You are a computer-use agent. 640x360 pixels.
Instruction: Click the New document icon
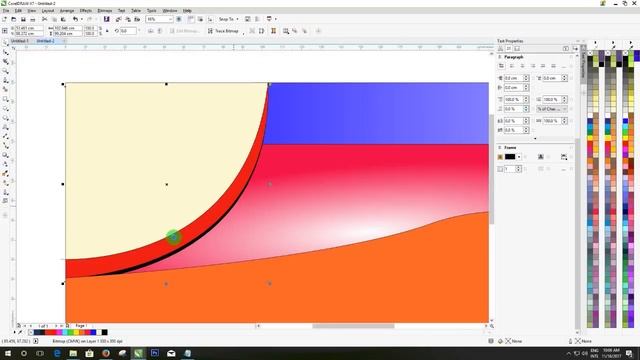[x=4, y=19]
